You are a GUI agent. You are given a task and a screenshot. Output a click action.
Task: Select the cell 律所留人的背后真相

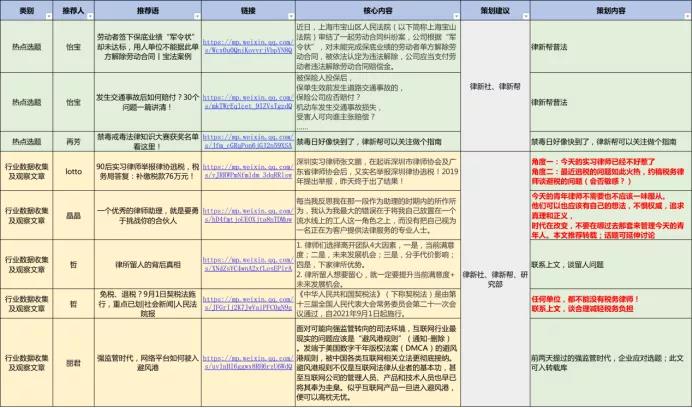(x=148, y=264)
